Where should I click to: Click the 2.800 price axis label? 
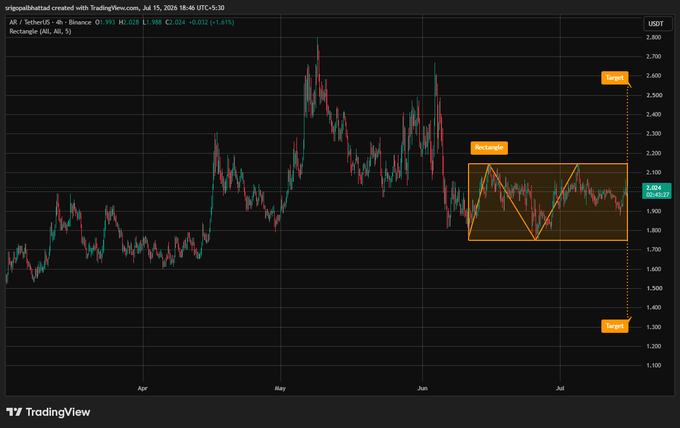pos(654,37)
